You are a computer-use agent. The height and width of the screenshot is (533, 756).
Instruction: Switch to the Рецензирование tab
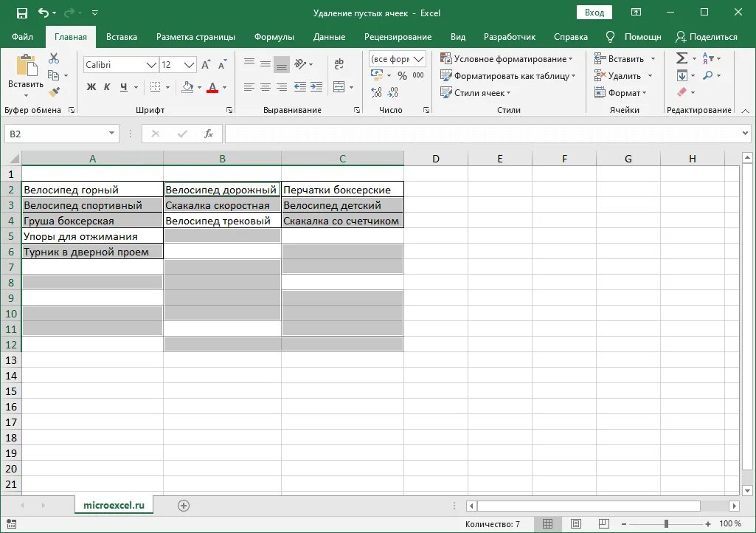click(398, 37)
